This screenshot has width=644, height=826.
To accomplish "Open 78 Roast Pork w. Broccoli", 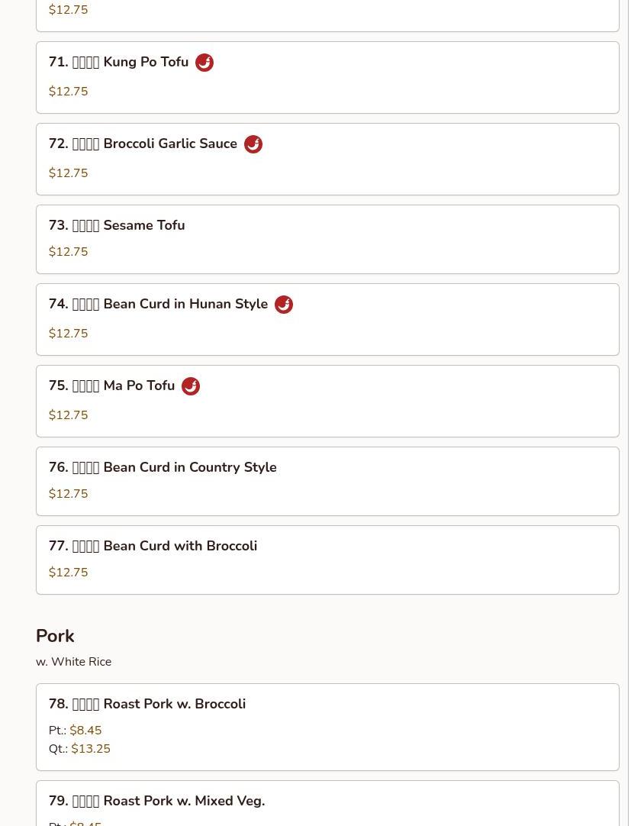I will point(327,727).
